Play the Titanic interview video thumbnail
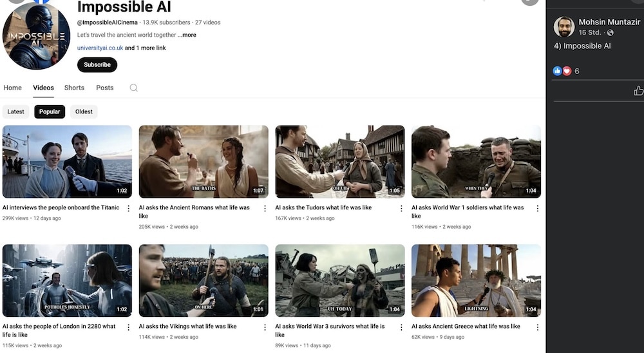The image size is (644, 353). pyautogui.click(x=68, y=162)
